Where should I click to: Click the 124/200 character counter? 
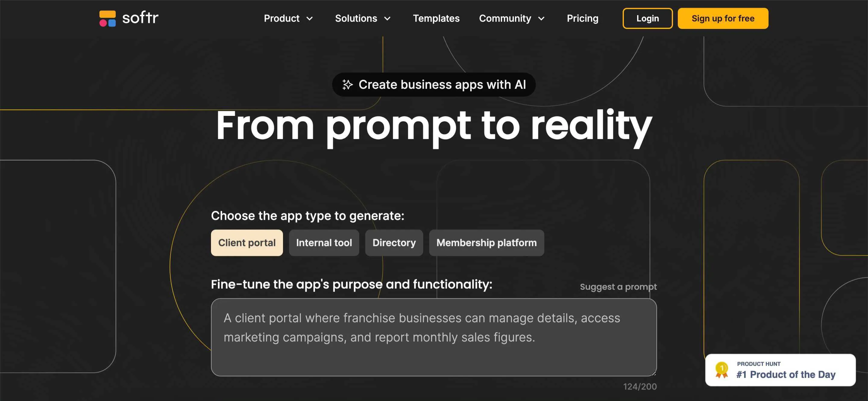coord(640,386)
